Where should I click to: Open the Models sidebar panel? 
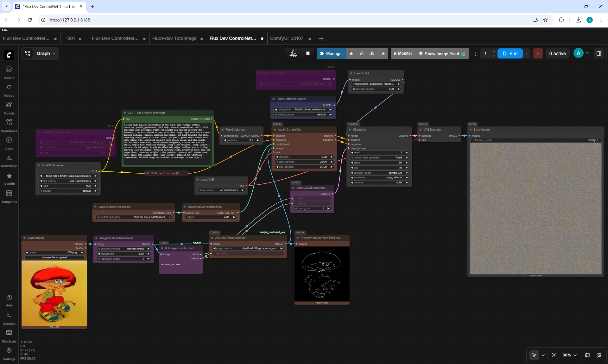tap(9, 108)
